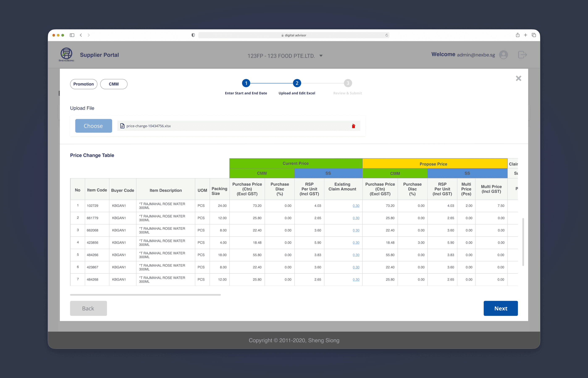Click the horizontal table scrollbar
Image resolution: width=588 pixels, height=378 pixels.
[x=145, y=295]
